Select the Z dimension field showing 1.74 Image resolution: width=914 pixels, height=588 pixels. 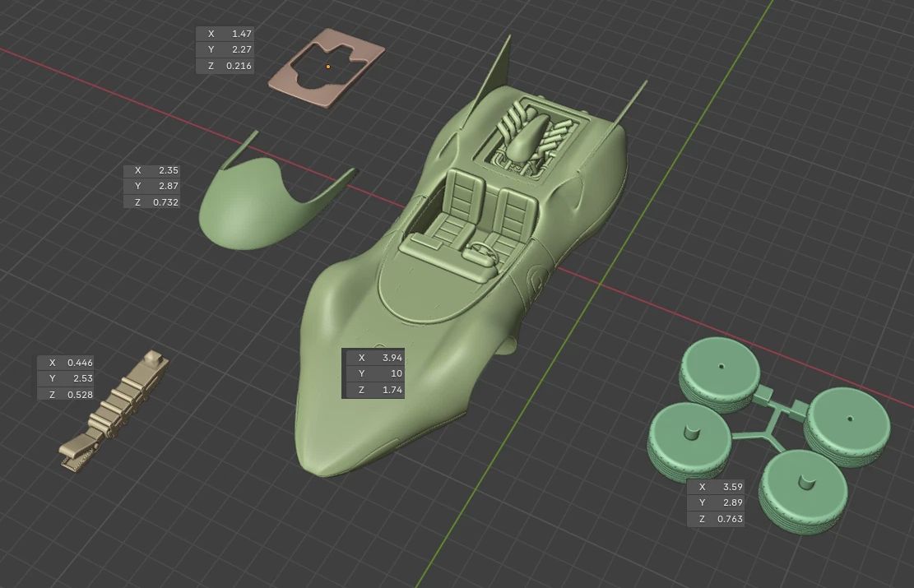375,390
